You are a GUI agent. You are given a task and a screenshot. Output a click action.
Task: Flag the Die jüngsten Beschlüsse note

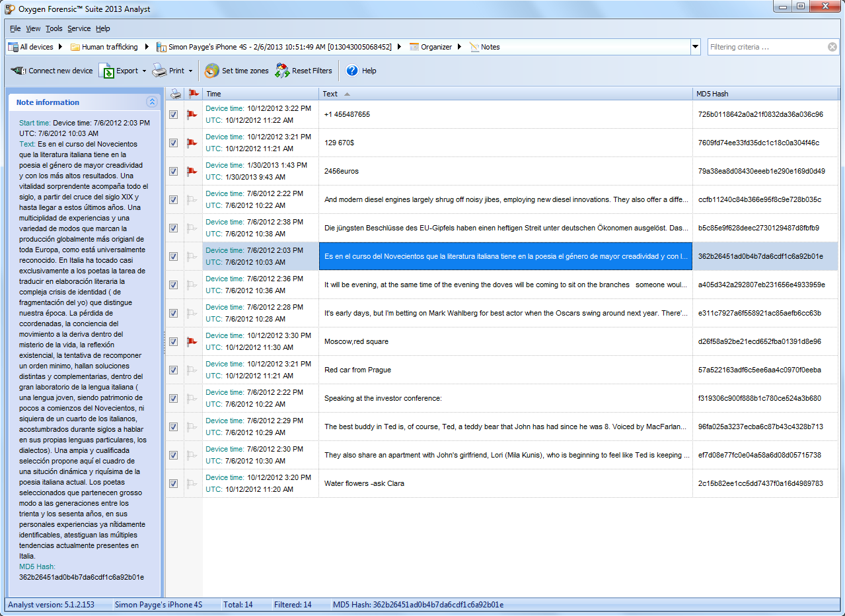coord(192,228)
